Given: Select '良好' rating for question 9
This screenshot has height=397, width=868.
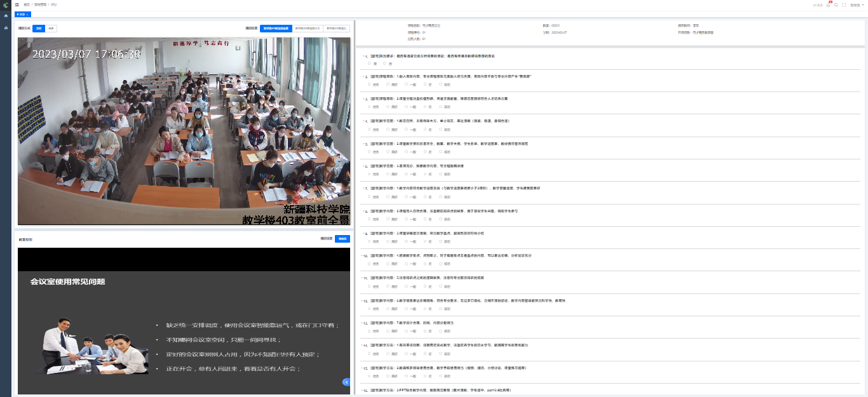Looking at the screenshot, I should click(x=388, y=241).
